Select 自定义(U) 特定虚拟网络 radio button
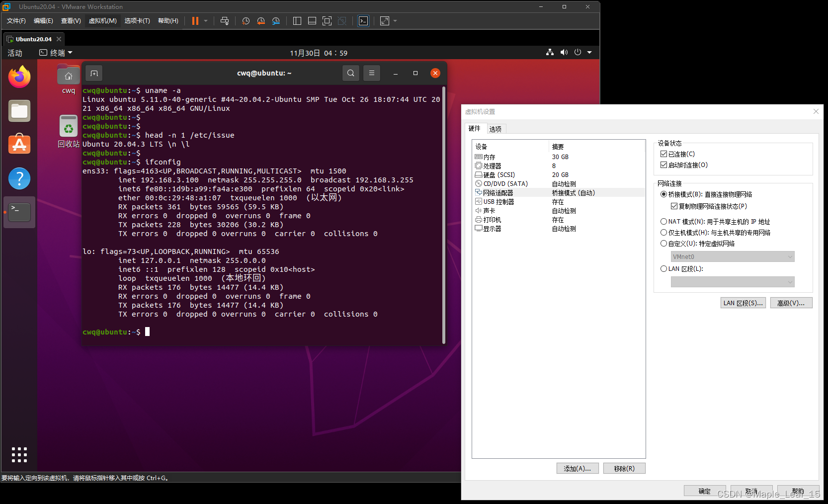828x504 pixels. click(663, 244)
